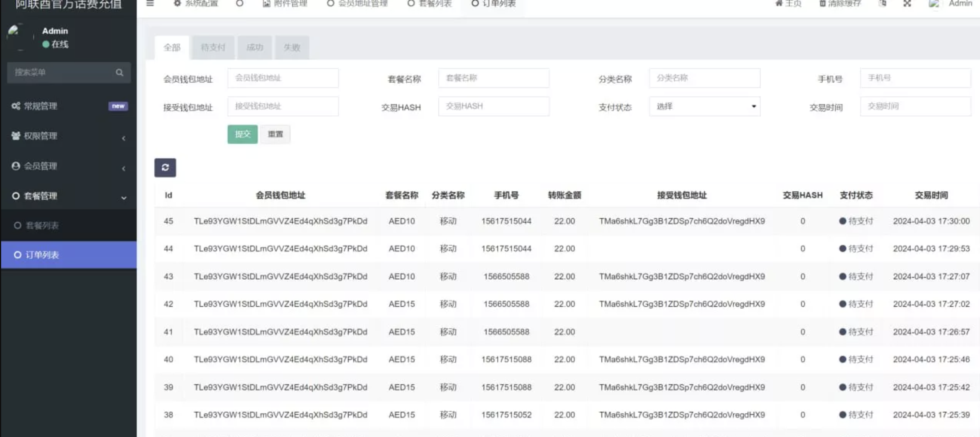The image size is (980, 437).
Task: Click the 待支付 status indicator on order 45
Action: tap(856, 221)
